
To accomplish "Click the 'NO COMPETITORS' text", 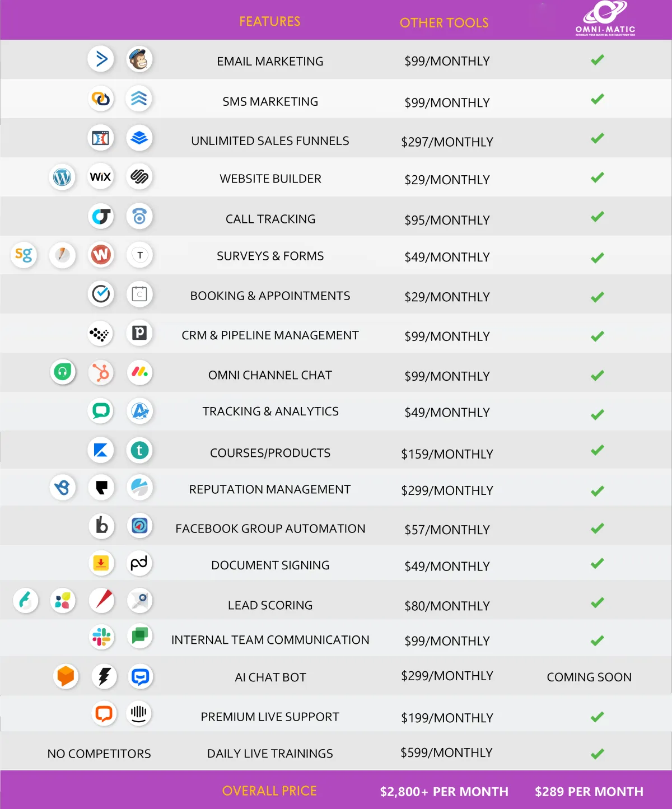I will pos(99,754).
